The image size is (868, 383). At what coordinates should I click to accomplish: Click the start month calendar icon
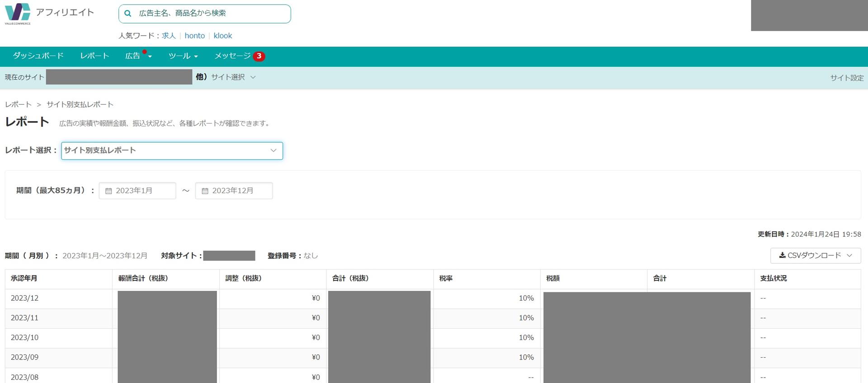(x=108, y=191)
